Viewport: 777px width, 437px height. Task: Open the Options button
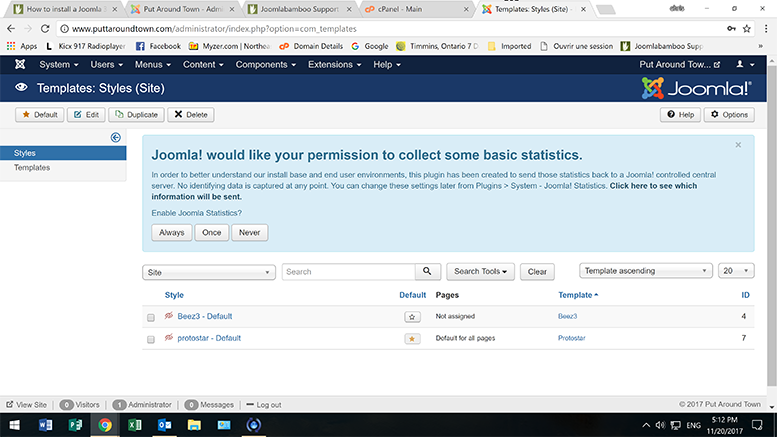(x=729, y=114)
